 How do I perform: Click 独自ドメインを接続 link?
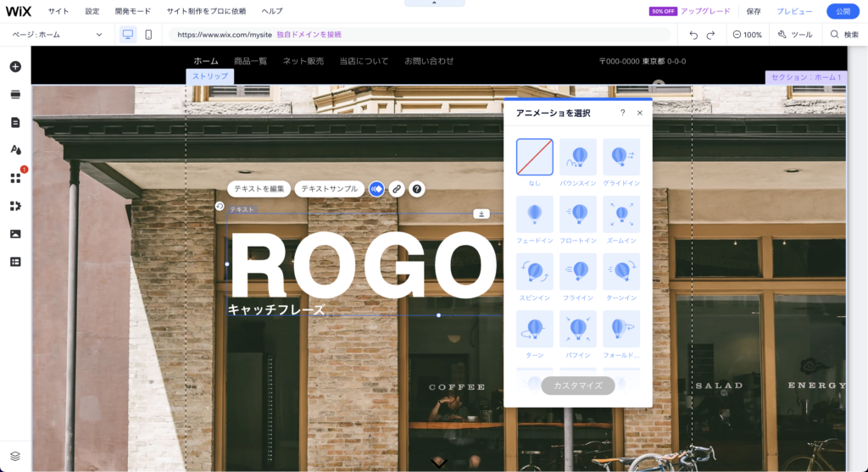[309, 34]
